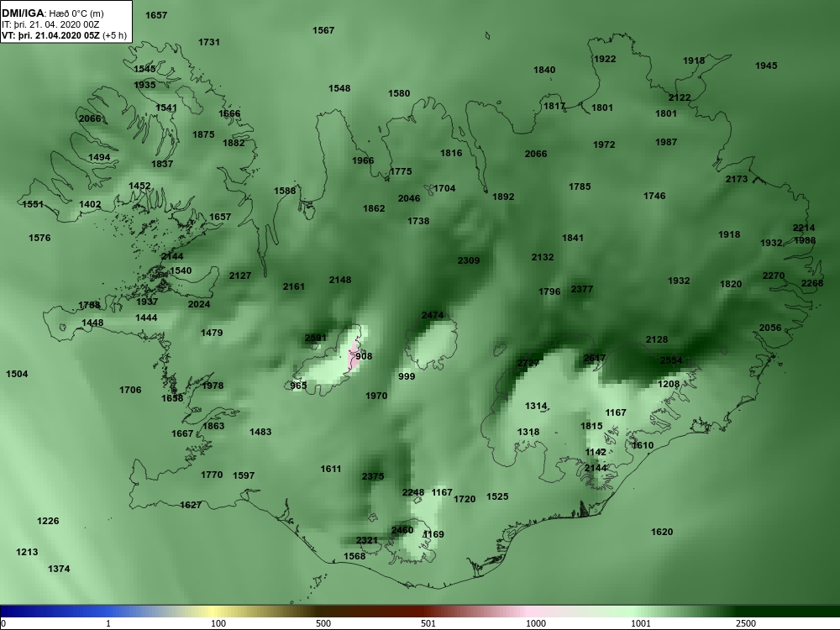Click the 2460 height value
The height and width of the screenshot is (630, 840).
pyautogui.click(x=402, y=530)
